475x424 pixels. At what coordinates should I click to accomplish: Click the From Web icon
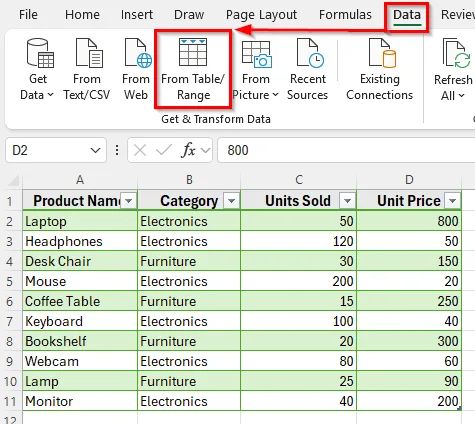pyautogui.click(x=138, y=53)
